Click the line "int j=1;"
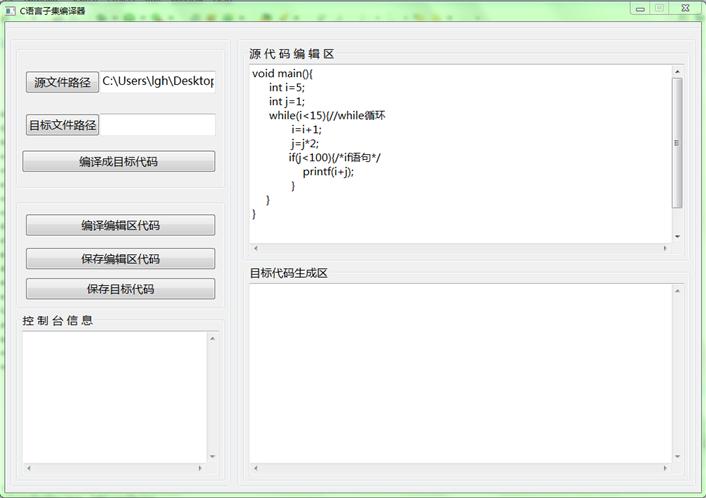Viewport: 706px width, 498px height. pyautogui.click(x=287, y=101)
